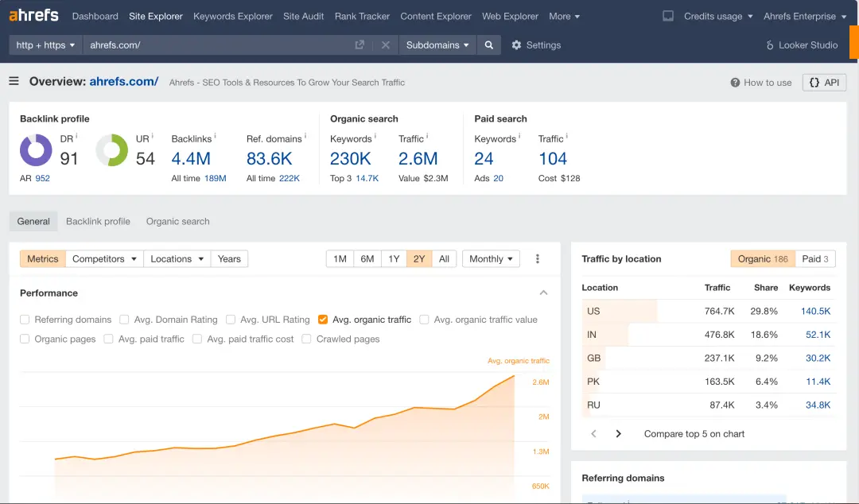Go to Site Audit
Image resolution: width=859 pixels, height=504 pixels.
304,17
